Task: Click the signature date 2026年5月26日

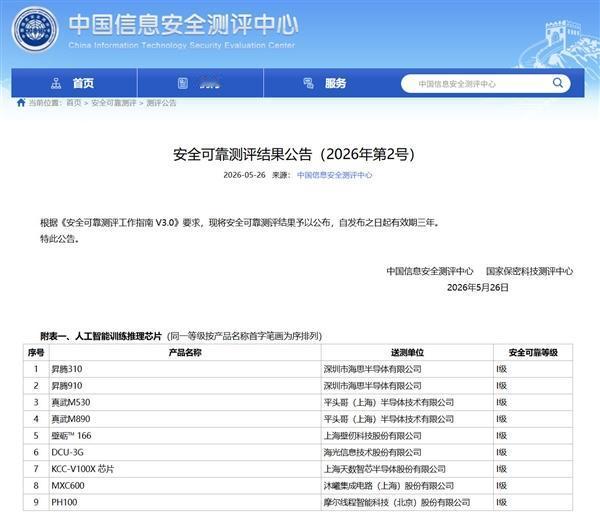Action: tap(478, 287)
